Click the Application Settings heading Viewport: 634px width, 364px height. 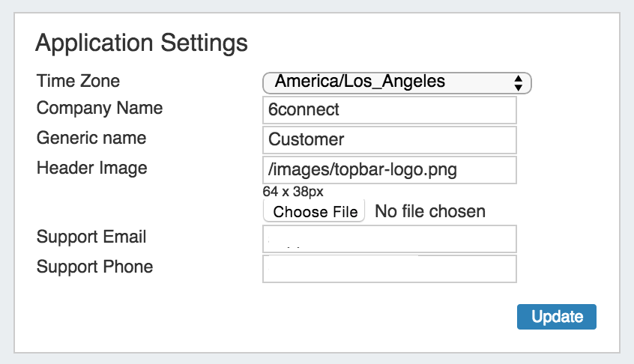(x=142, y=43)
